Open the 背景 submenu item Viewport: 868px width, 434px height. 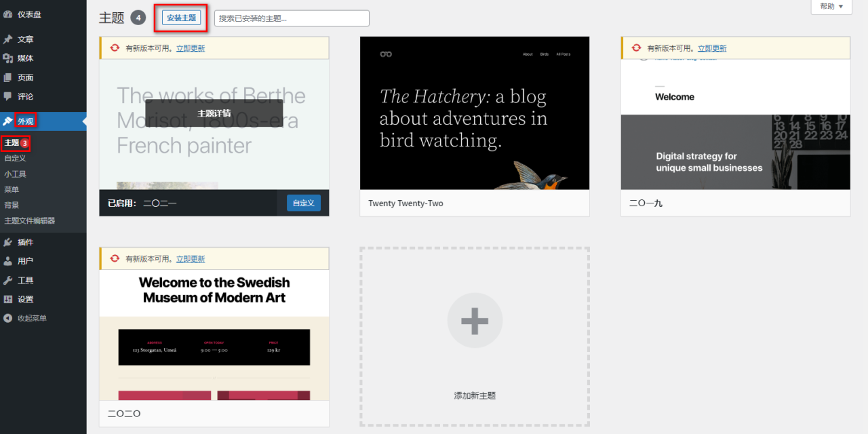pos(12,205)
